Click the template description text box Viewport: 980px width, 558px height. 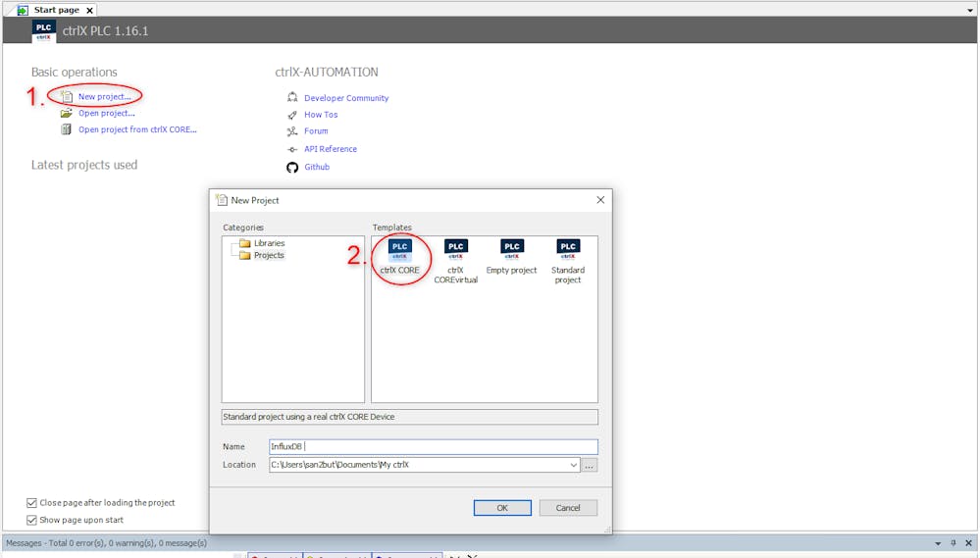[409, 417]
